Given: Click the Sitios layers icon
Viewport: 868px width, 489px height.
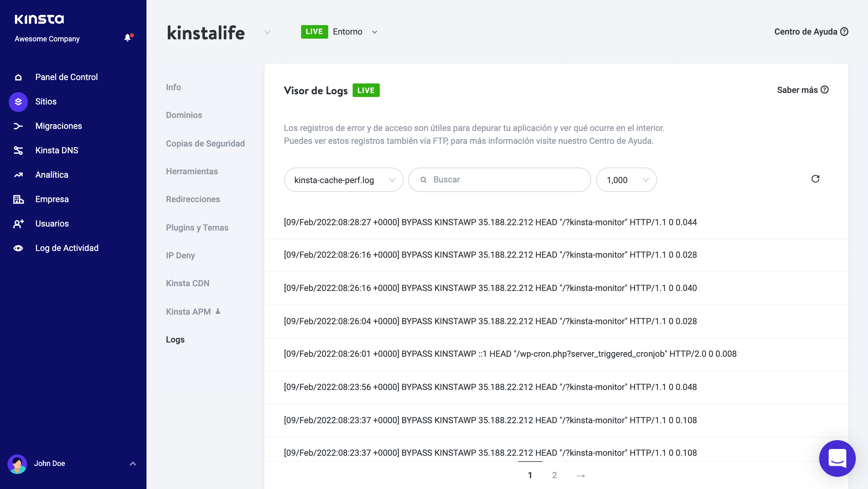Looking at the screenshot, I should tap(18, 102).
